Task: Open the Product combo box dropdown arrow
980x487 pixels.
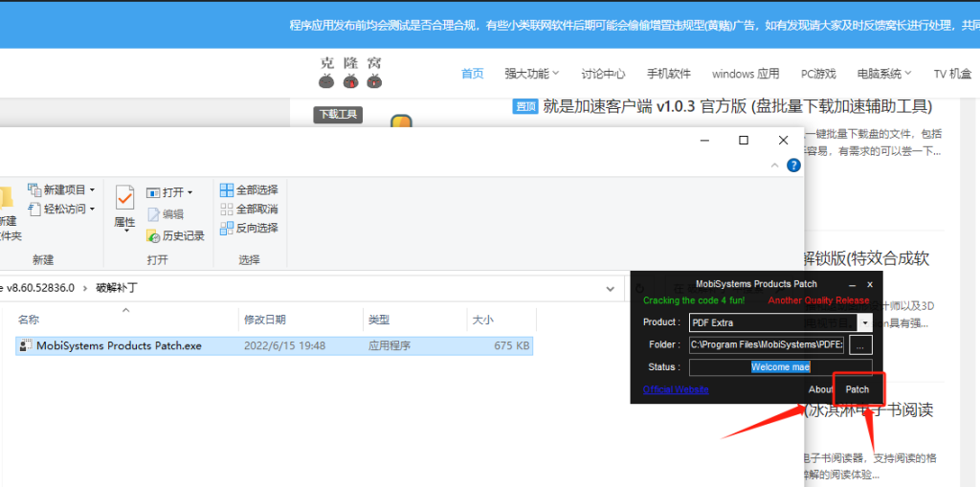Action: point(865,323)
